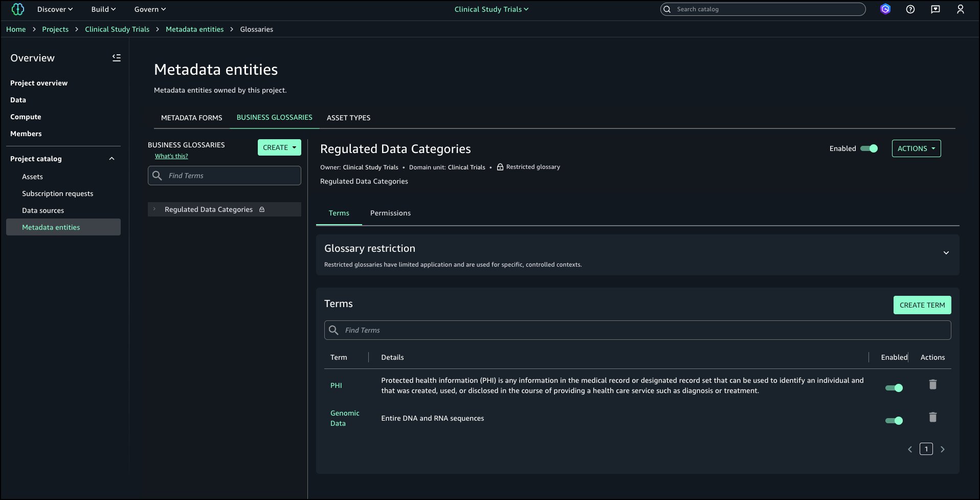The height and width of the screenshot is (500, 980).
Task: Open the ACTIONS dropdown
Action: tap(916, 148)
